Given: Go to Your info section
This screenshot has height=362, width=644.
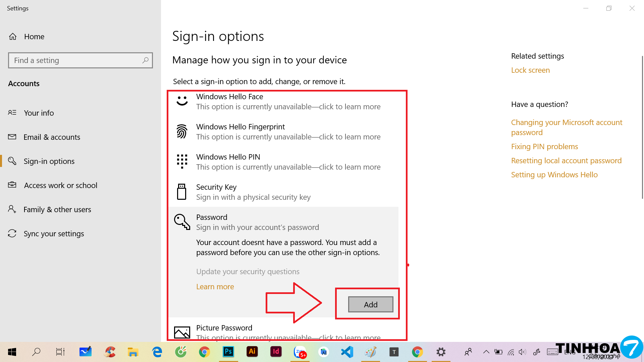Looking at the screenshot, I should [39, 113].
